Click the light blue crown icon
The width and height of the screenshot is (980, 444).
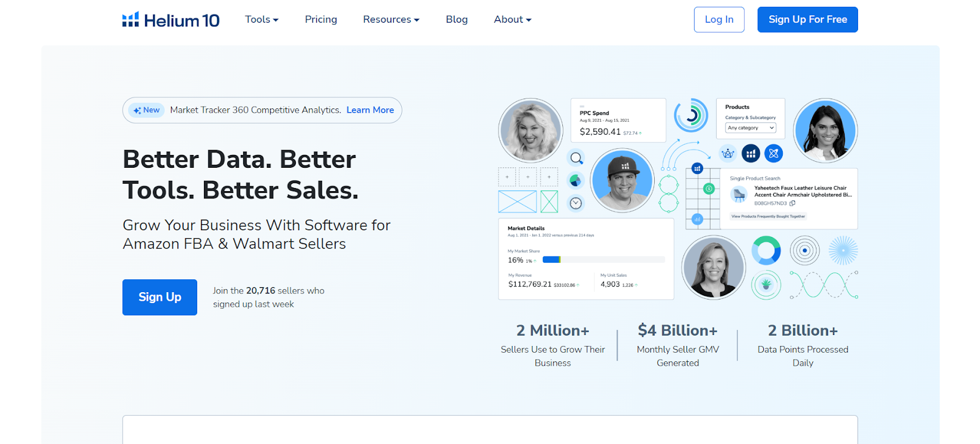(728, 154)
